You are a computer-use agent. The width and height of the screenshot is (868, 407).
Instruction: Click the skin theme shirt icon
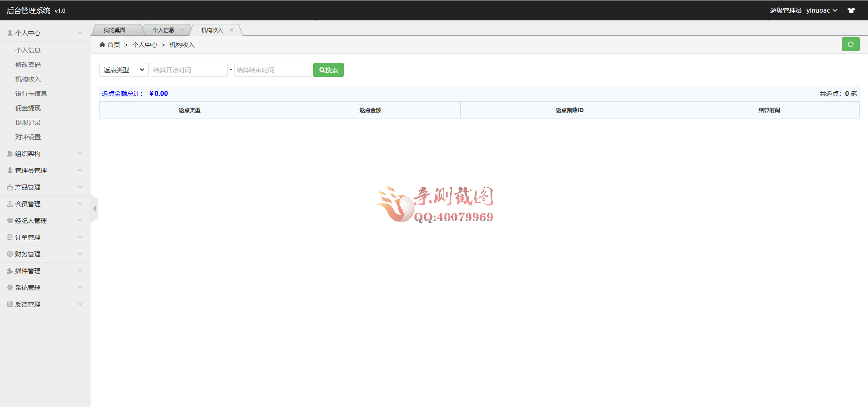pos(851,10)
